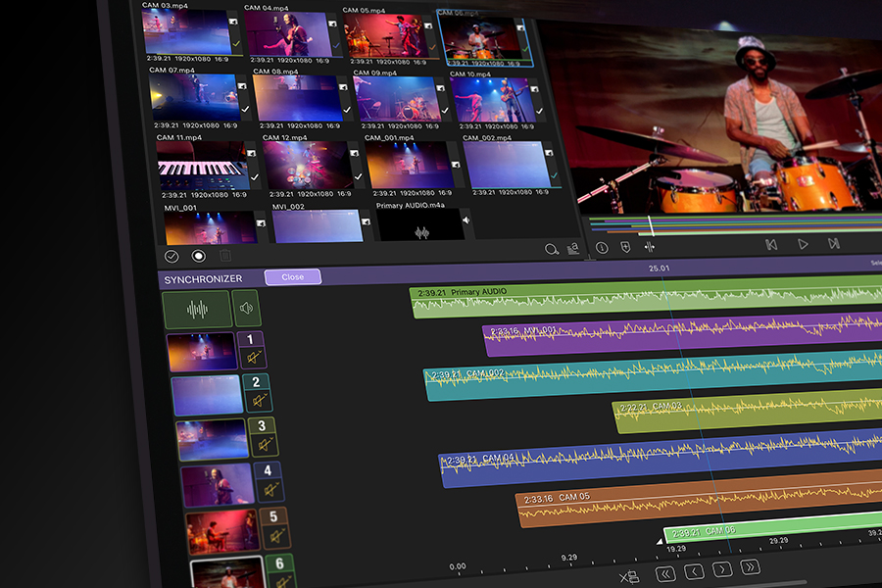Viewport: 882px width, 588px height.
Task: Click the single left arrow nudge button
Action: click(694, 571)
